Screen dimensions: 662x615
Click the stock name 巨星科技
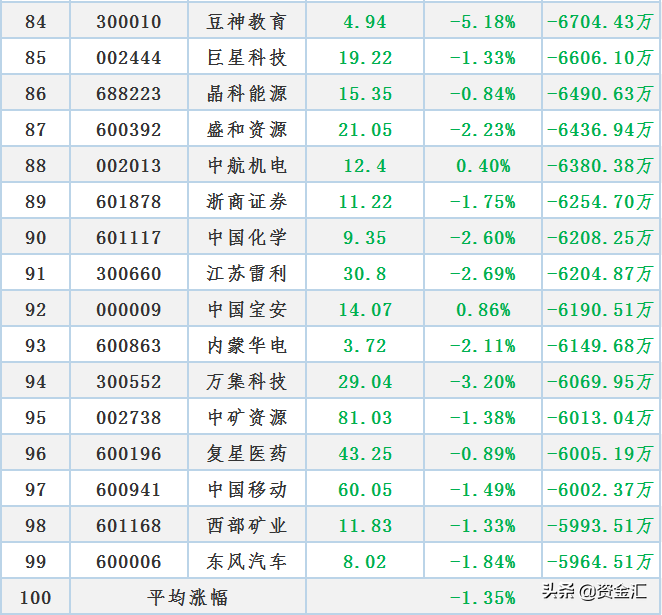[247, 58]
